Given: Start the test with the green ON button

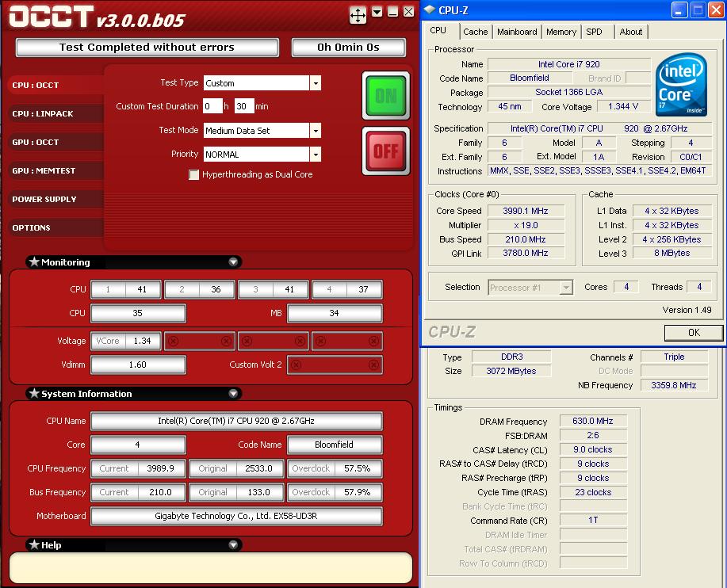Looking at the screenshot, I should pos(386,95).
